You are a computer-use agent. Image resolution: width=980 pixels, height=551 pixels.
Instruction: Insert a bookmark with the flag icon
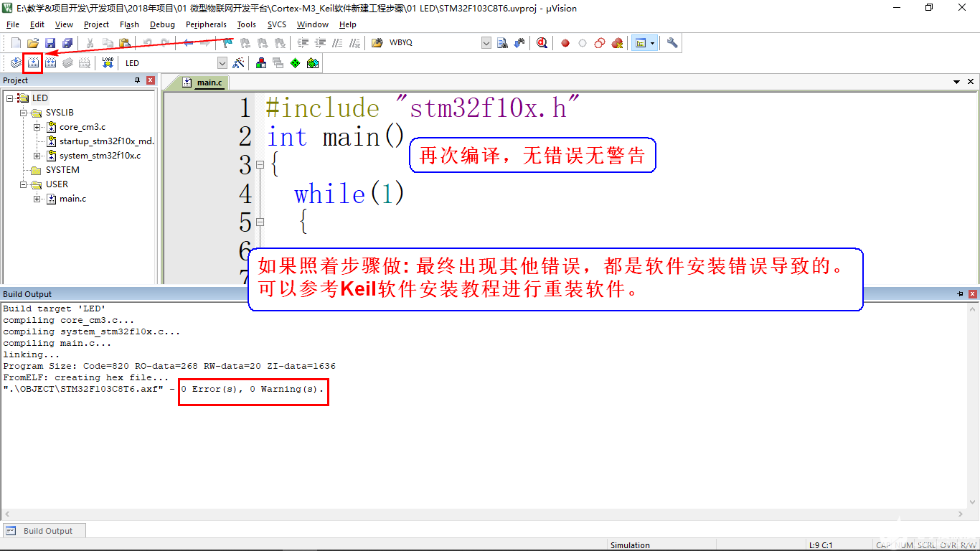227,43
